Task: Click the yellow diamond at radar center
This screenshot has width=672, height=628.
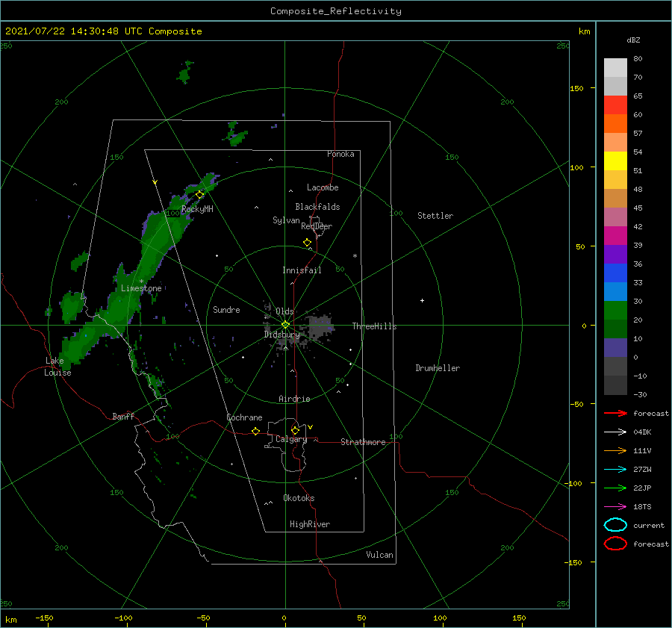Action: 285,325
